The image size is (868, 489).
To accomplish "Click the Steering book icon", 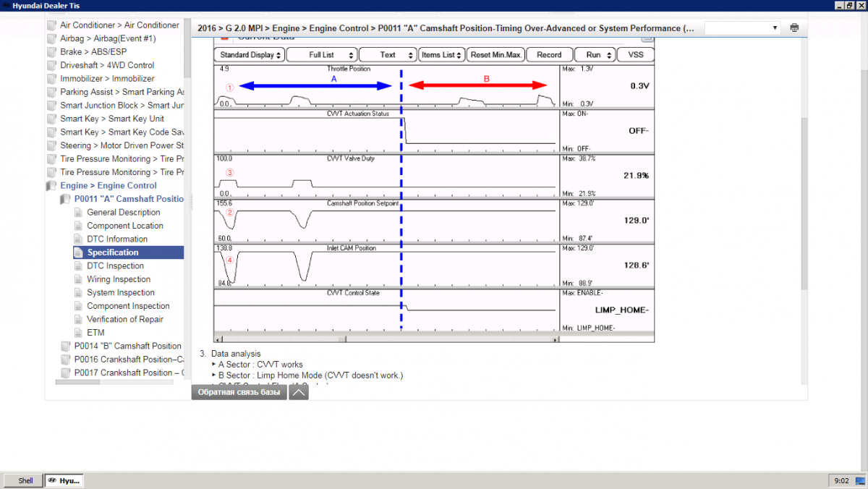I will point(51,145).
